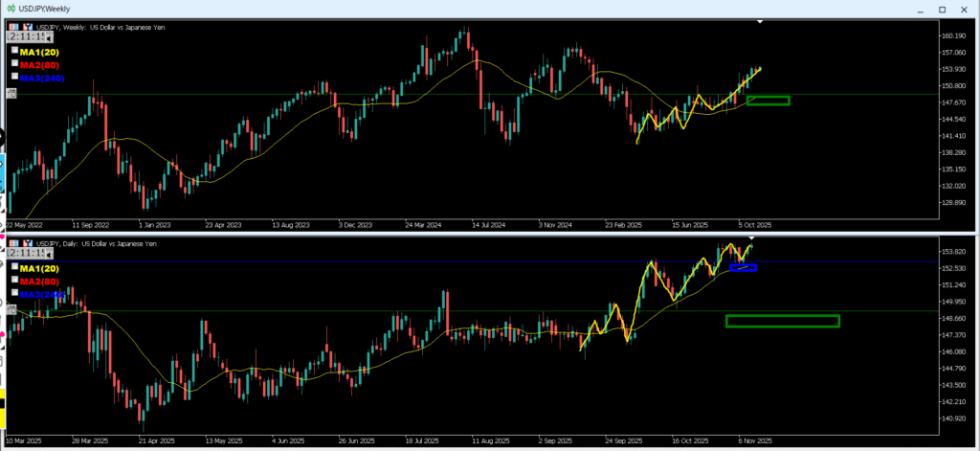
Task: Click the small lock icon on daily chart
Action: pyautogui.click(x=11, y=309)
